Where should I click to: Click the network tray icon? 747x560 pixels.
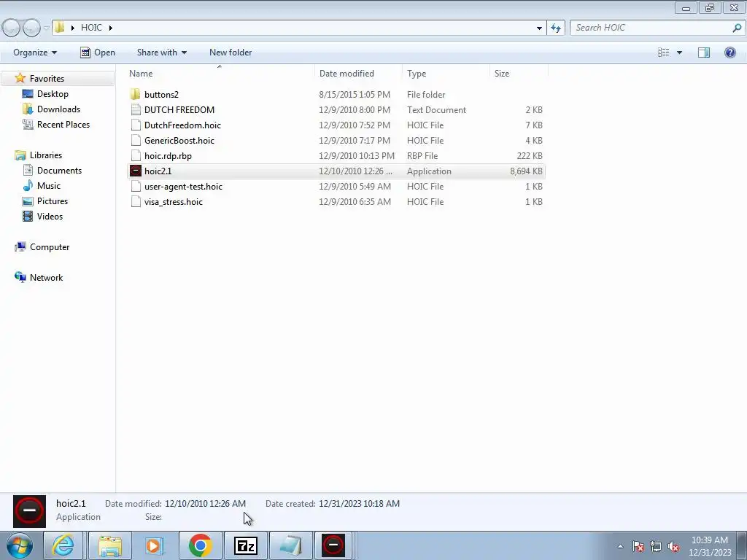[656, 546]
